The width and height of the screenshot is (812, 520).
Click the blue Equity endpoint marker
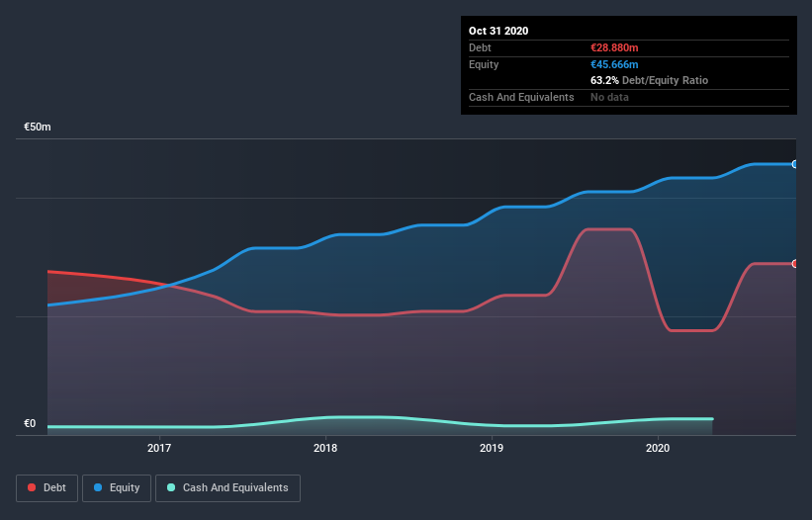(795, 164)
